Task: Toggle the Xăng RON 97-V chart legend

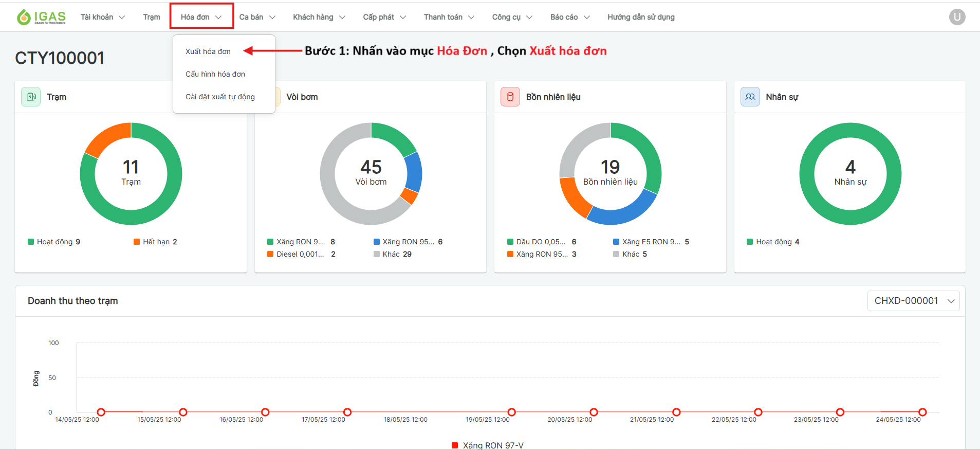Action: [x=487, y=445]
